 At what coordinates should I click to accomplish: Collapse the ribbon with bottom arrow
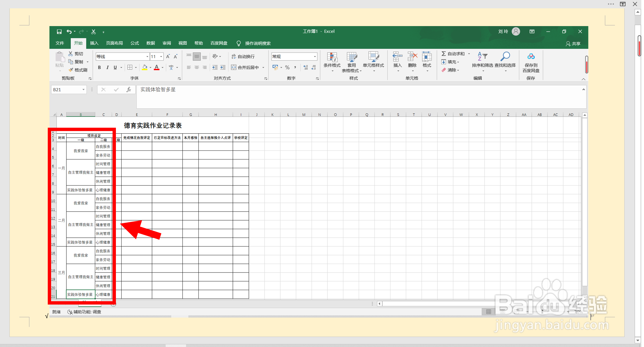(584, 79)
